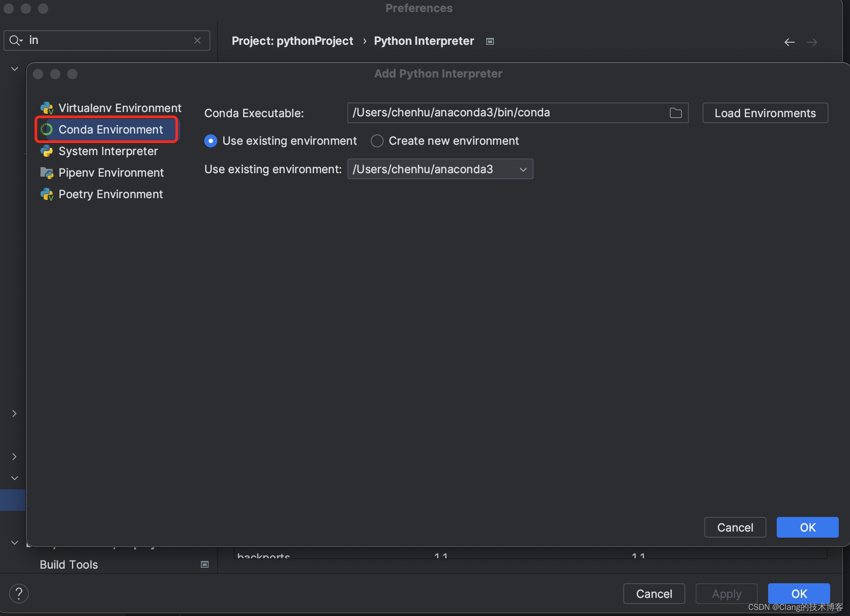This screenshot has width=850, height=616.
Task: Click the search magnifier icon in Preferences
Action: tap(16, 40)
